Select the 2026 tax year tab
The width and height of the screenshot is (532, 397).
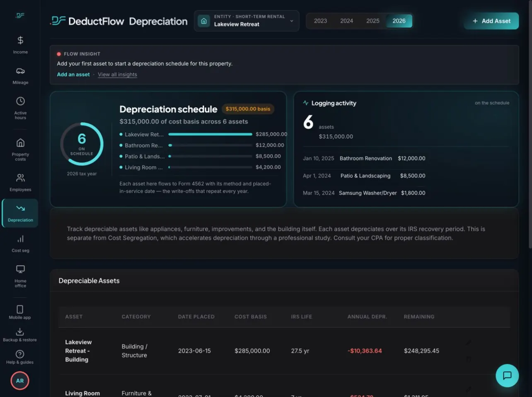click(x=399, y=21)
